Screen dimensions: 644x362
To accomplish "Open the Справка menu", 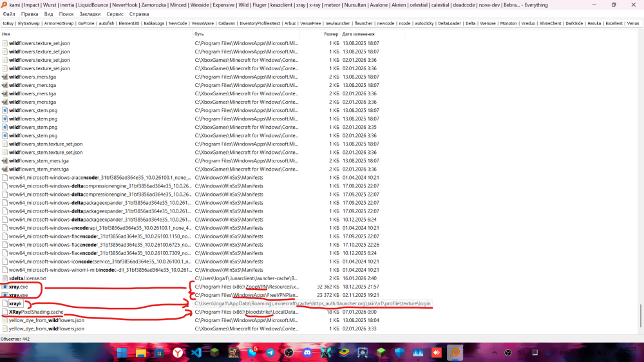I will (139, 14).
